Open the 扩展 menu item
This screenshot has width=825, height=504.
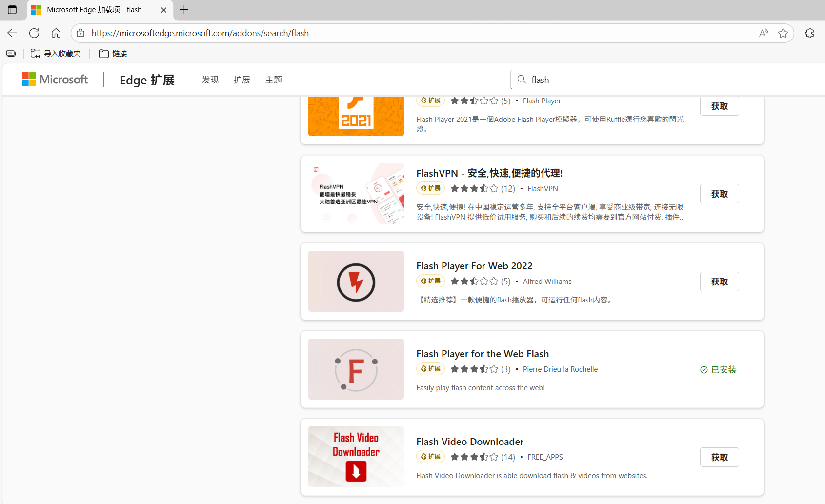[242, 80]
